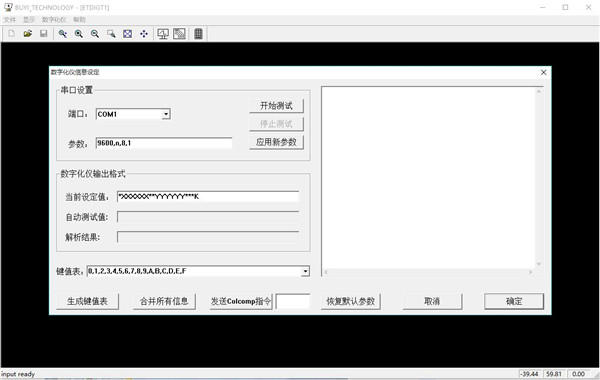This screenshot has height=380, width=600.
Task: Click the digitizer keypad toolbar icon
Action: coord(198,34)
